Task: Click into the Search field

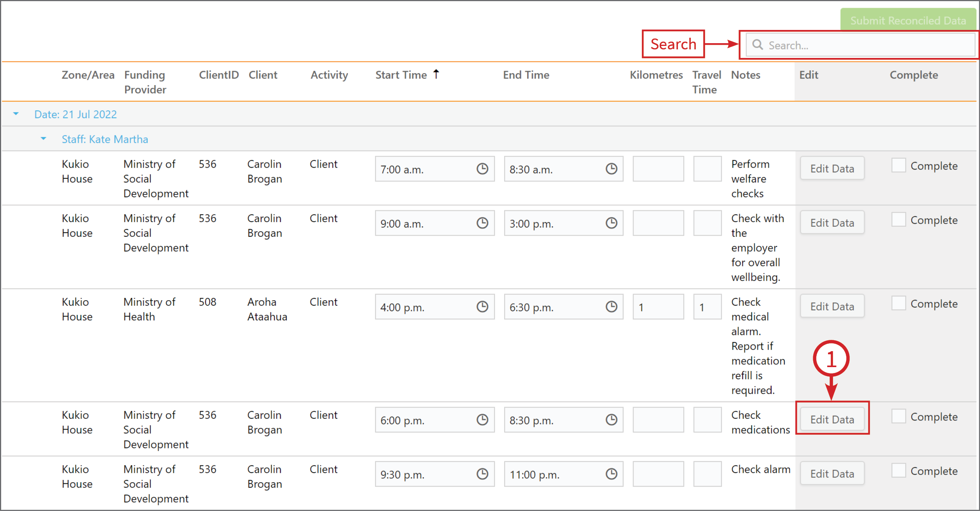Action: click(860, 45)
